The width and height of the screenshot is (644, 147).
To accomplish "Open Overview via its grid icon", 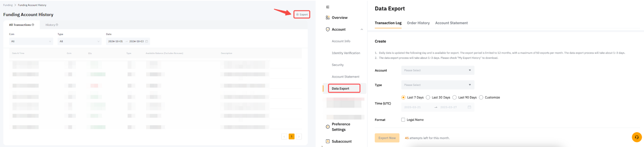I will 328,18.
